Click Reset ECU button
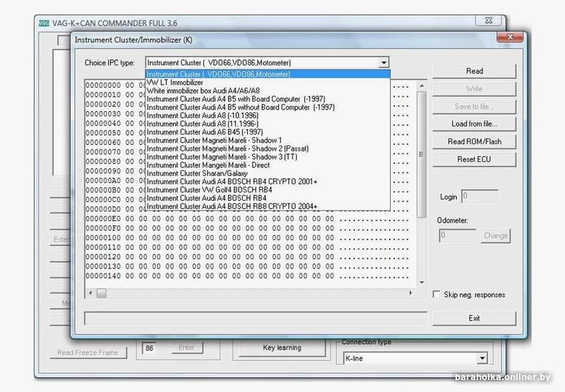The height and width of the screenshot is (392, 565). 474,159
